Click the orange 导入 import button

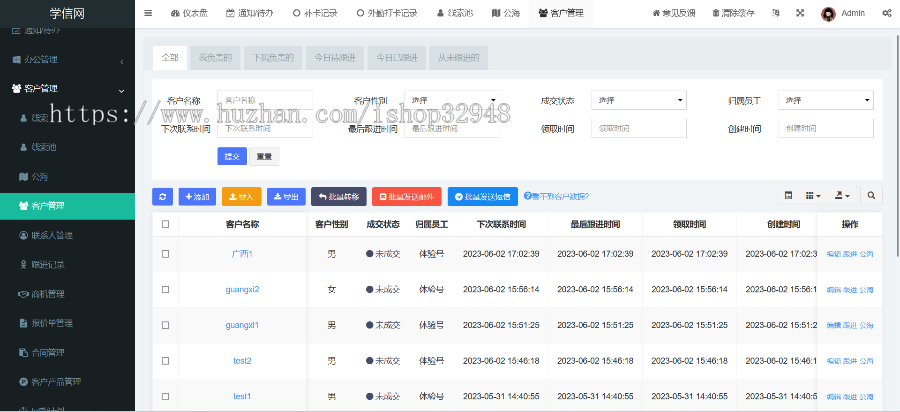coord(242,196)
